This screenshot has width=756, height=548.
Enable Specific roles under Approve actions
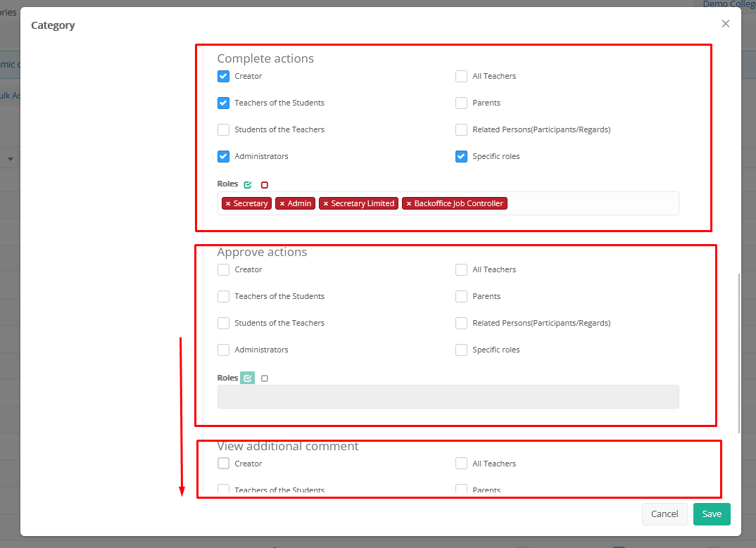pyautogui.click(x=461, y=350)
